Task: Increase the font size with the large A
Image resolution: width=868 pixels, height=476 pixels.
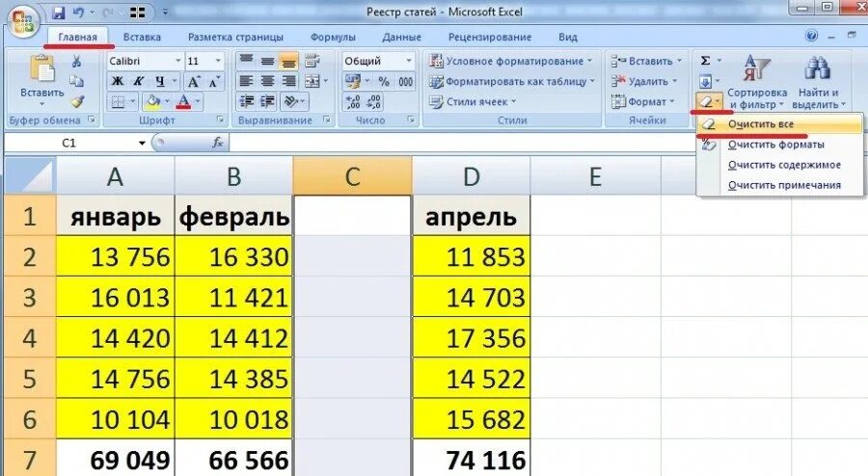Action: tap(193, 82)
